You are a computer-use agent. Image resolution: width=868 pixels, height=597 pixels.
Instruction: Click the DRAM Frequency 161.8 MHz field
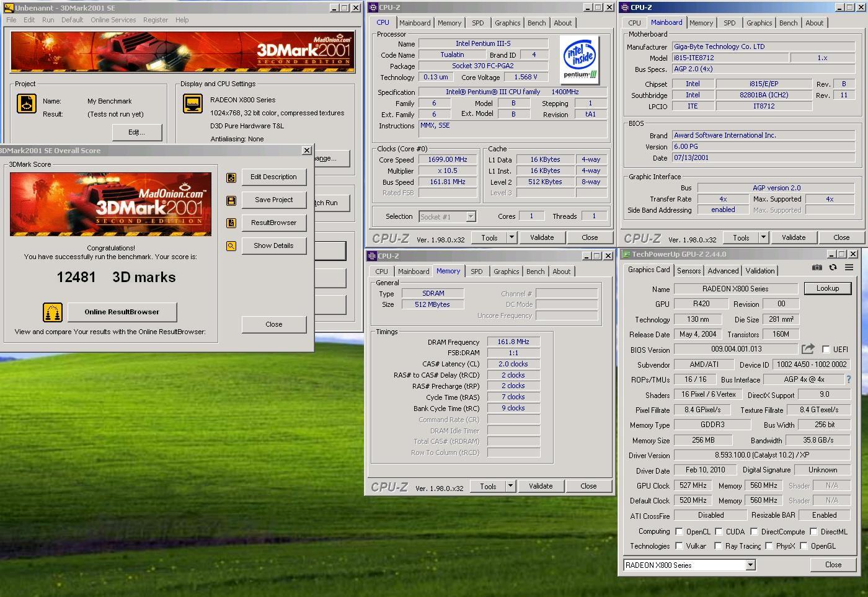[x=513, y=342]
